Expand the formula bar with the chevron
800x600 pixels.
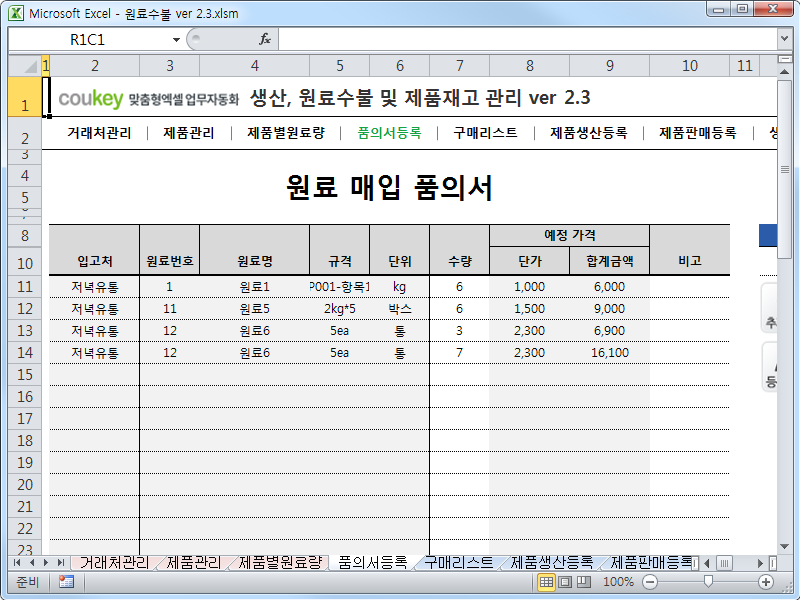click(x=785, y=39)
